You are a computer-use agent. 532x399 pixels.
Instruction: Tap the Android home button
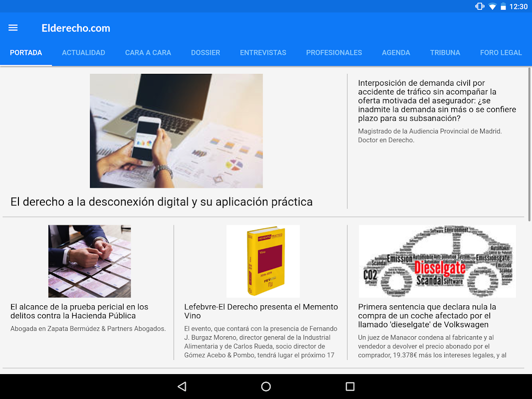tap(266, 387)
